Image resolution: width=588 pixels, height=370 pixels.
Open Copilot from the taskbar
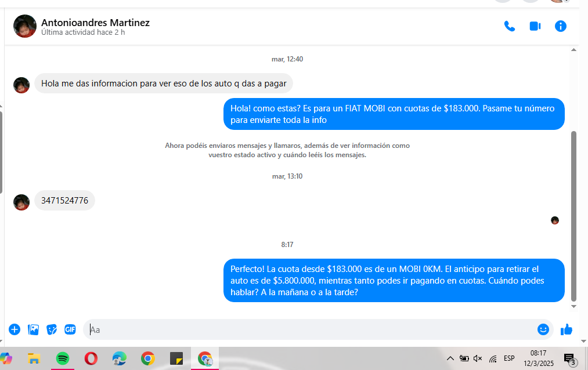(x=6, y=359)
